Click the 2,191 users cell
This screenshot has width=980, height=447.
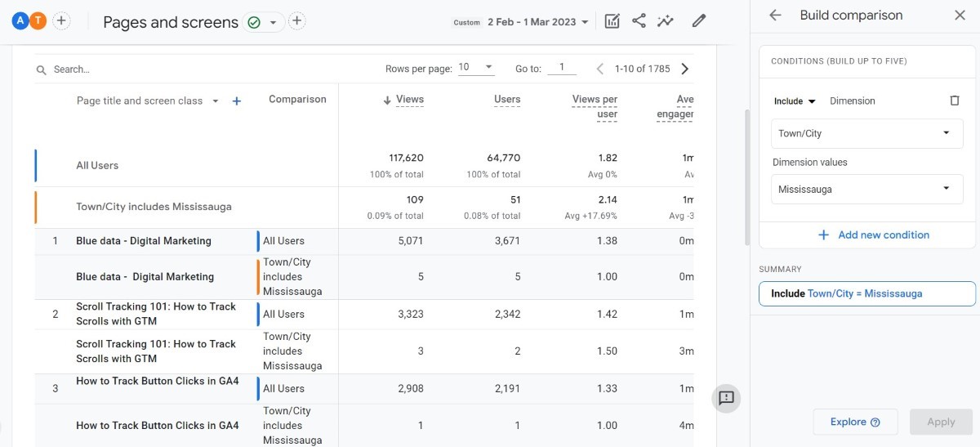(507, 388)
